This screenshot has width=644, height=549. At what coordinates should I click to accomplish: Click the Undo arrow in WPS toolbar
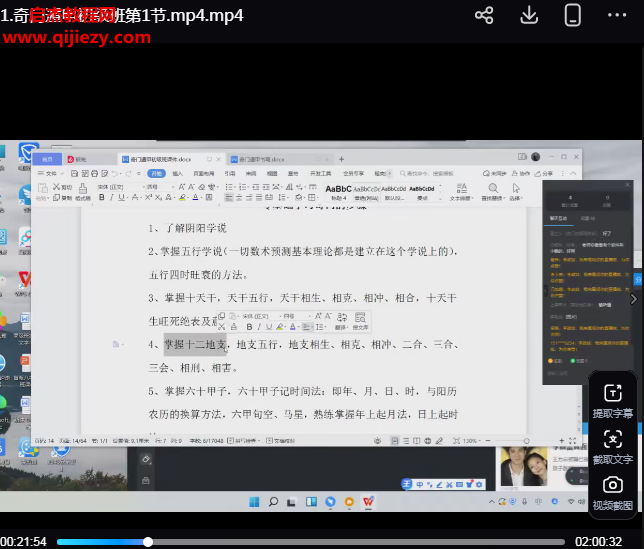coord(115,174)
